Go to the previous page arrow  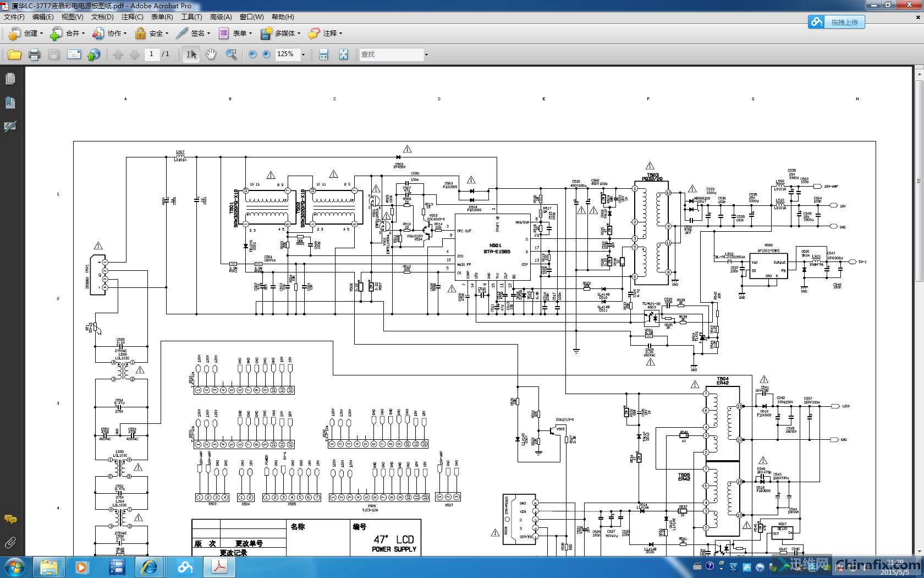[x=118, y=54]
